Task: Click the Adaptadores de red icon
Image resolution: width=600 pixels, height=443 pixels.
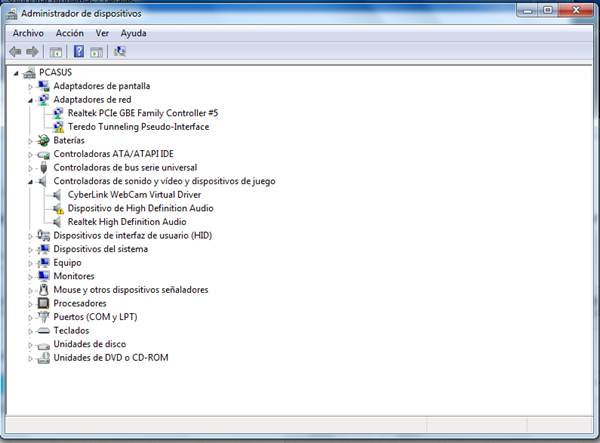Action: coord(44,99)
